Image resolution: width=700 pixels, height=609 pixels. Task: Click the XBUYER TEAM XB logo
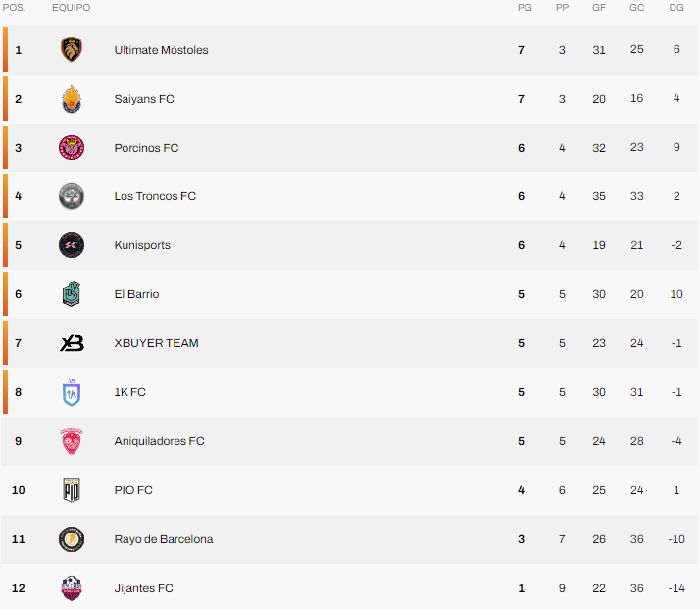pyautogui.click(x=72, y=343)
